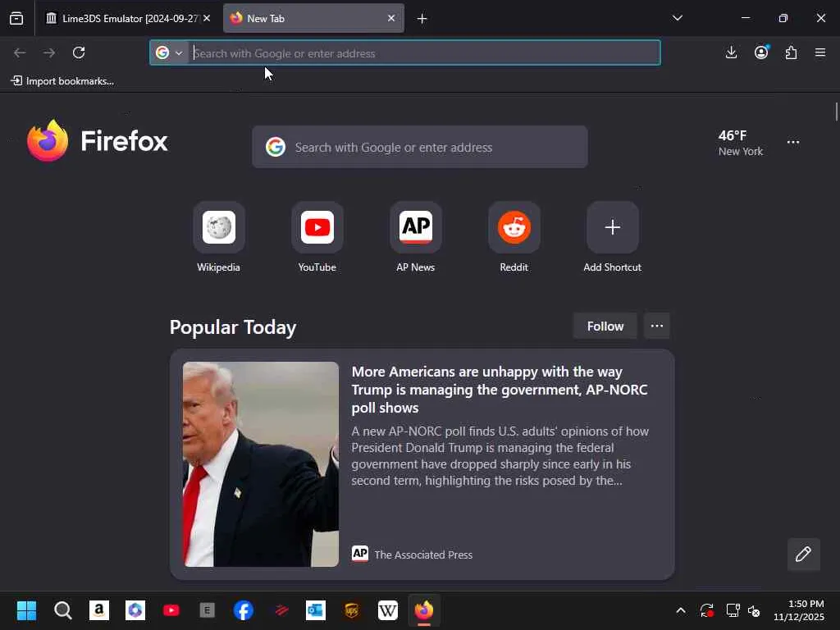Open a new tab with plus button
Viewport: 840px width, 630px height.
[x=422, y=19]
